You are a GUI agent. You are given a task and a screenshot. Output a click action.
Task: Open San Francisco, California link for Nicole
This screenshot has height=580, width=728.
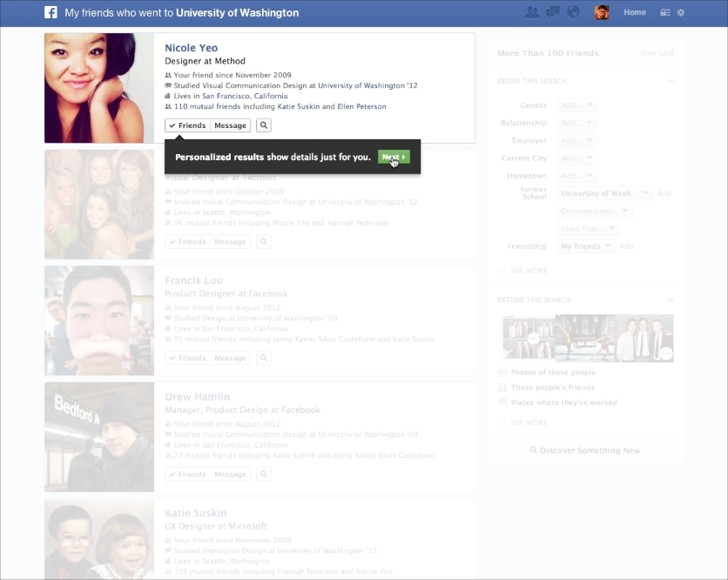coord(245,96)
